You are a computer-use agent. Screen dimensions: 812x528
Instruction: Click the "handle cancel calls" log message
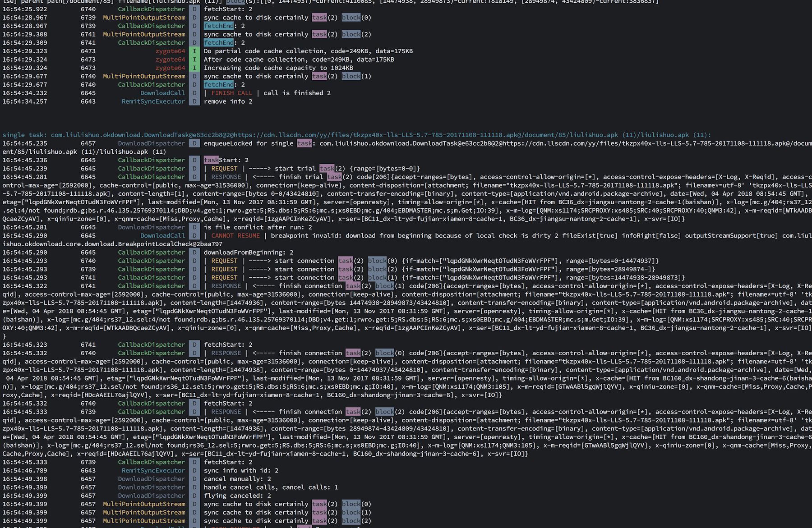click(x=271, y=487)
